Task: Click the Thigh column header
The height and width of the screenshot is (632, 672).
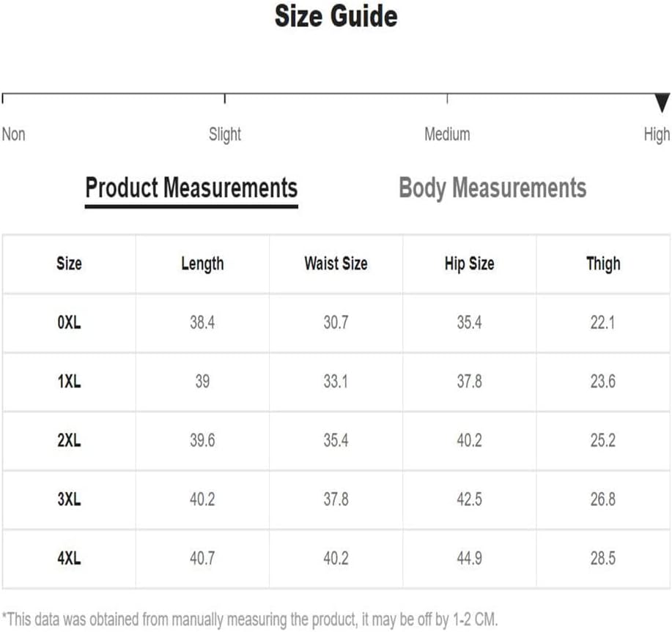Action: pos(603,264)
